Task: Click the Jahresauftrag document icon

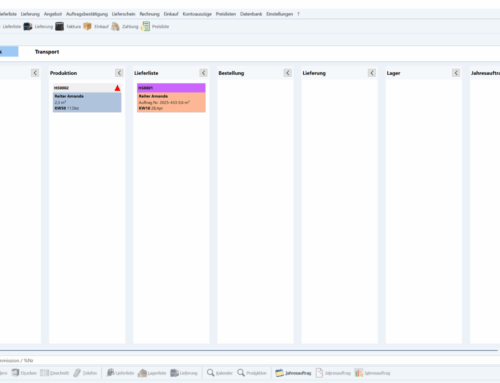Action: coord(319,373)
